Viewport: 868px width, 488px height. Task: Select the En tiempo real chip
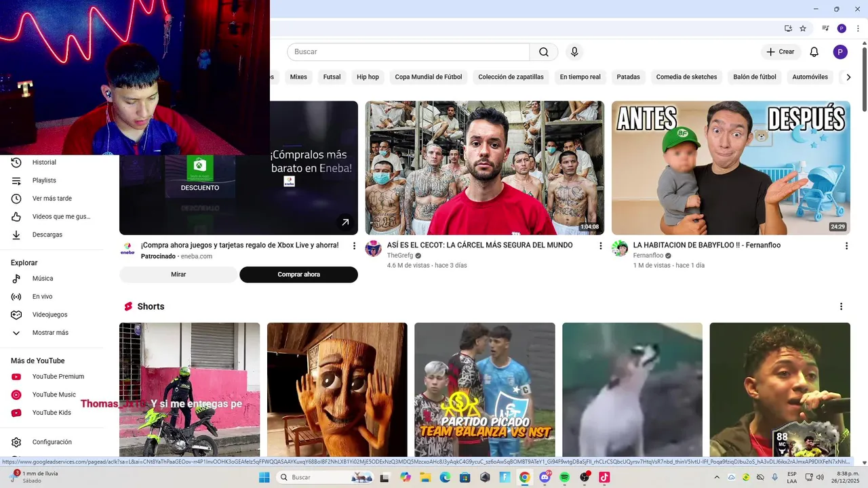[x=580, y=77]
